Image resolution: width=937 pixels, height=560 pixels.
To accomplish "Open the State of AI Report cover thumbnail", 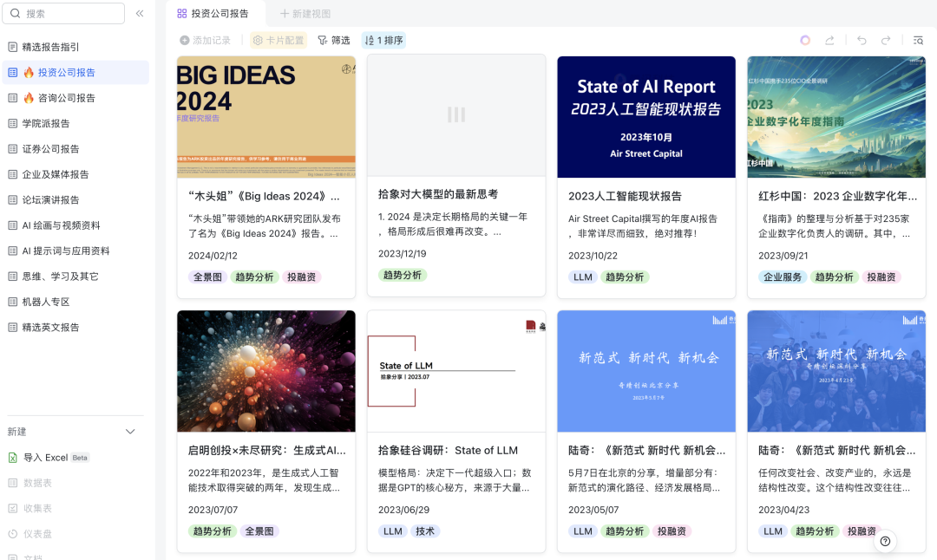I will [x=646, y=117].
